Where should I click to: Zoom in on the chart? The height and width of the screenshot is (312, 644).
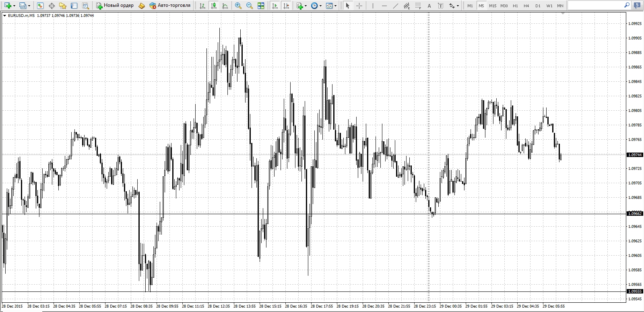(x=238, y=6)
